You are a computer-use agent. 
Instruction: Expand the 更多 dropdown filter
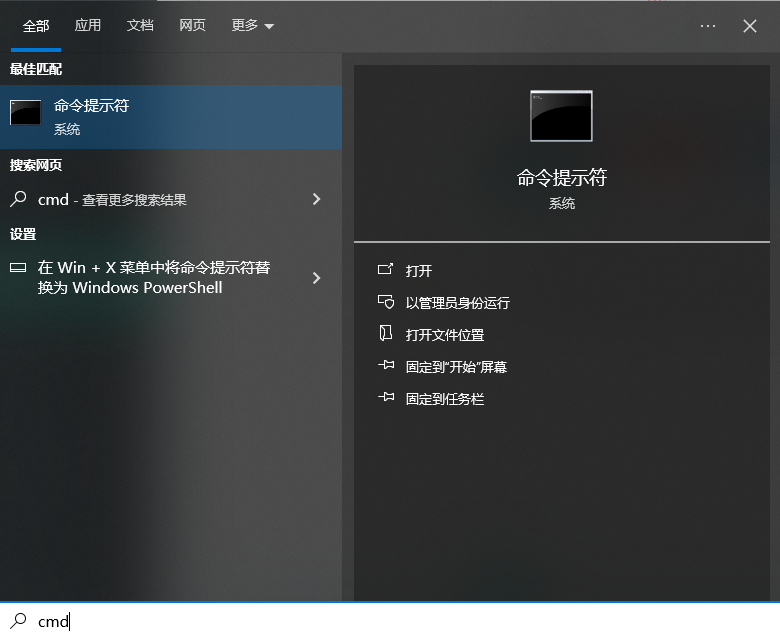[x=252, y=26]
